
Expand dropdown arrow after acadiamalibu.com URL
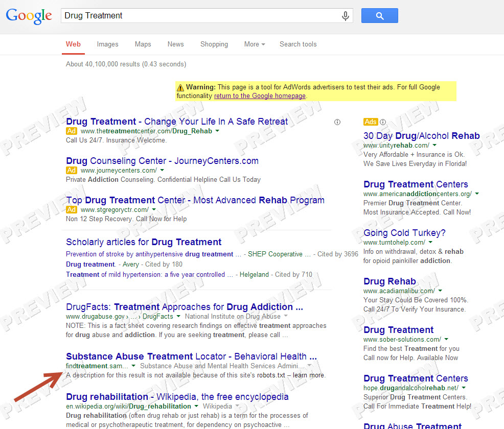pyautogui.click(x=440, y=291)
